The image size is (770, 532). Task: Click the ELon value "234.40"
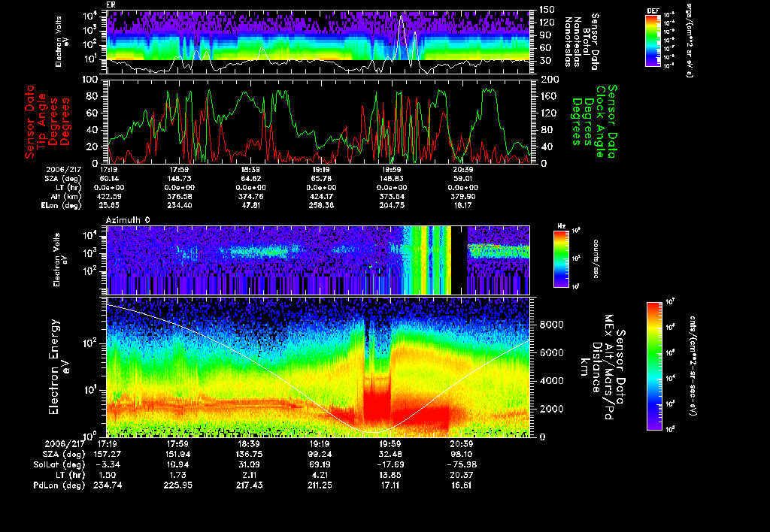tap(179, 206)
